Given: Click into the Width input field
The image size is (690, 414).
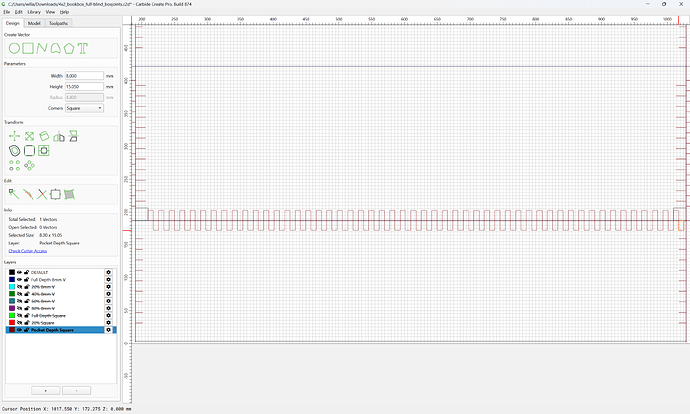Looking at the screenshot, I should point(84,76).
